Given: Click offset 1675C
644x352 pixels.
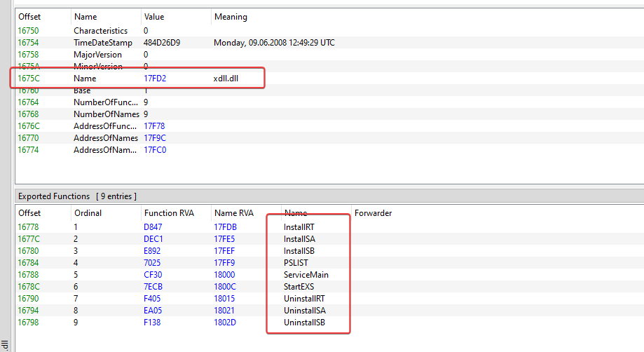Looking at the screenshot, I should click(x=29, y=79).
